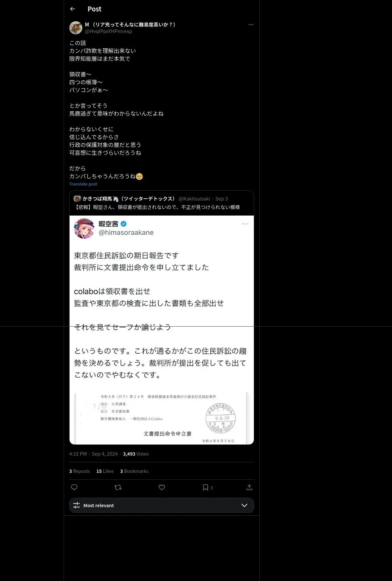Open the three-dot menu on the embedded 暇空茜 tweet
392x581 pixels.
click(245, 224)
